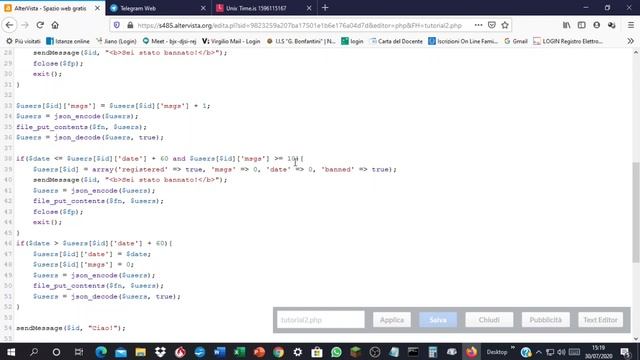Show more bookmarks chevron
This screenshot has height=360, width=640.
pyautogui.click(x=631, y=41)
